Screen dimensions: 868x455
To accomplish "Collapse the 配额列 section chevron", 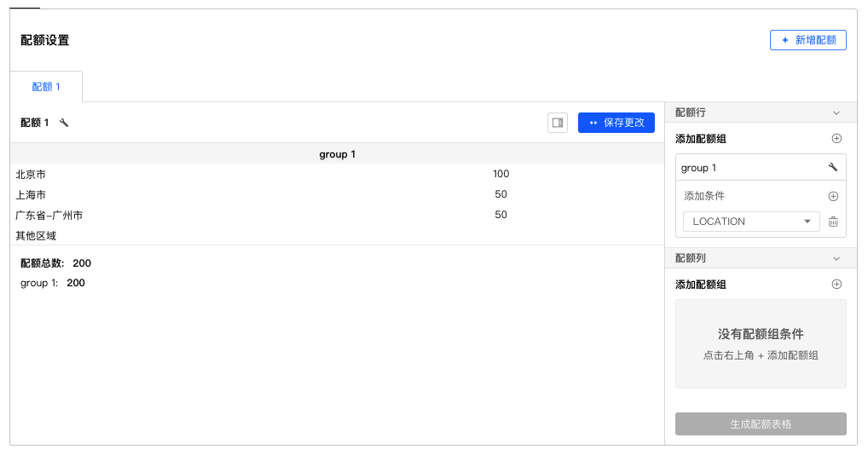I will 836,259.
